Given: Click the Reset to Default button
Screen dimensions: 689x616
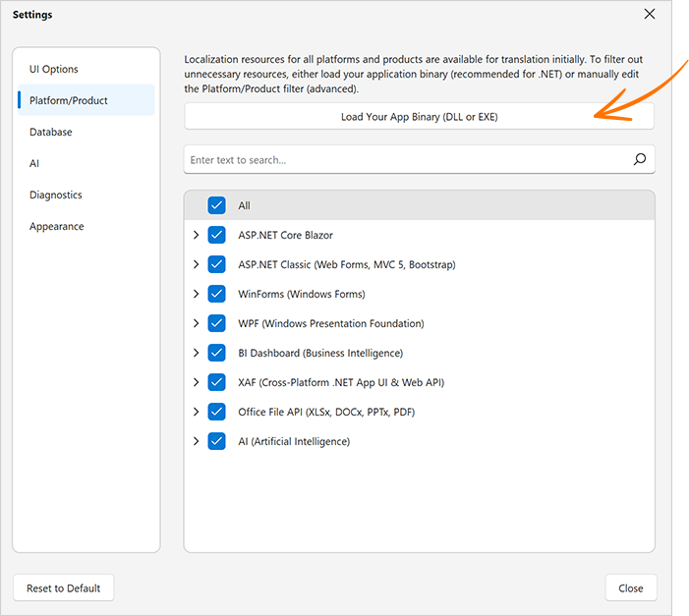Looking at the screenshot, I should coord(64,588).
